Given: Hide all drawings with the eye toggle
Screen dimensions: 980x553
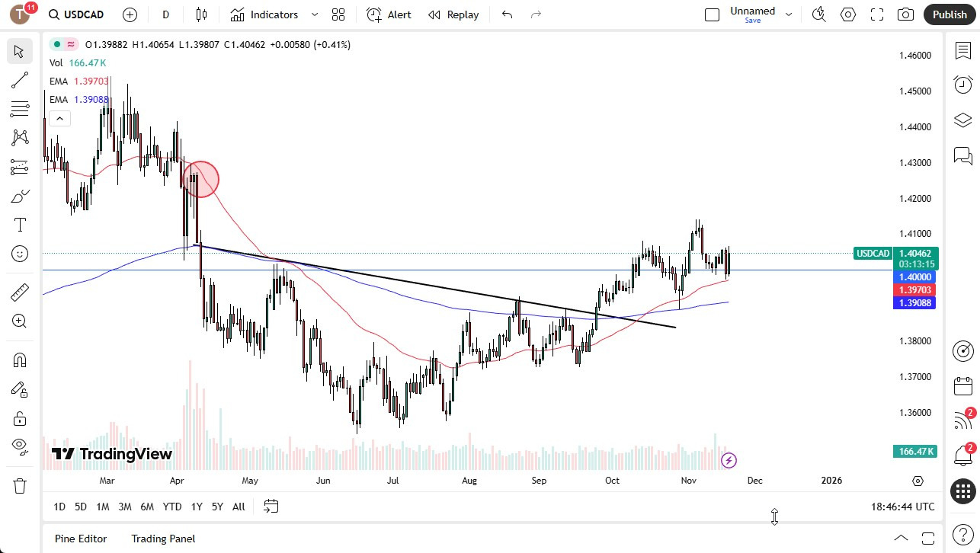Looking at the screenshot, I should (x=19, y=447).
